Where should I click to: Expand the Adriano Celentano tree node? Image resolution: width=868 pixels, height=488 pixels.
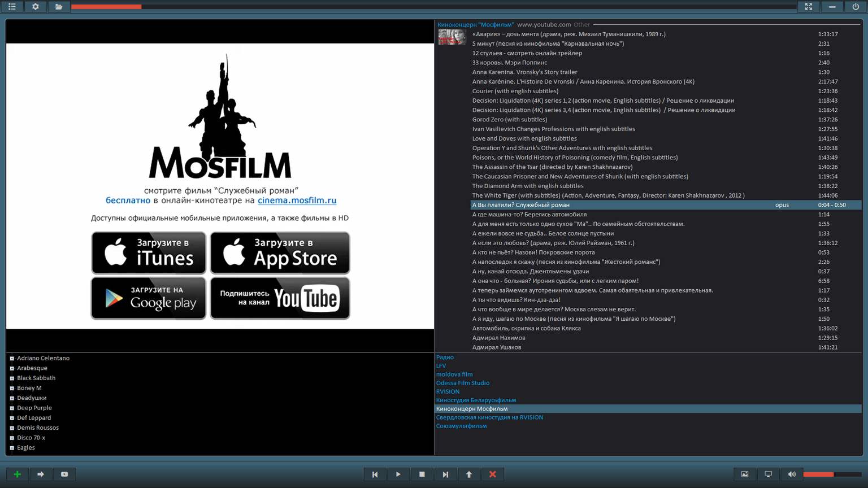12,358
